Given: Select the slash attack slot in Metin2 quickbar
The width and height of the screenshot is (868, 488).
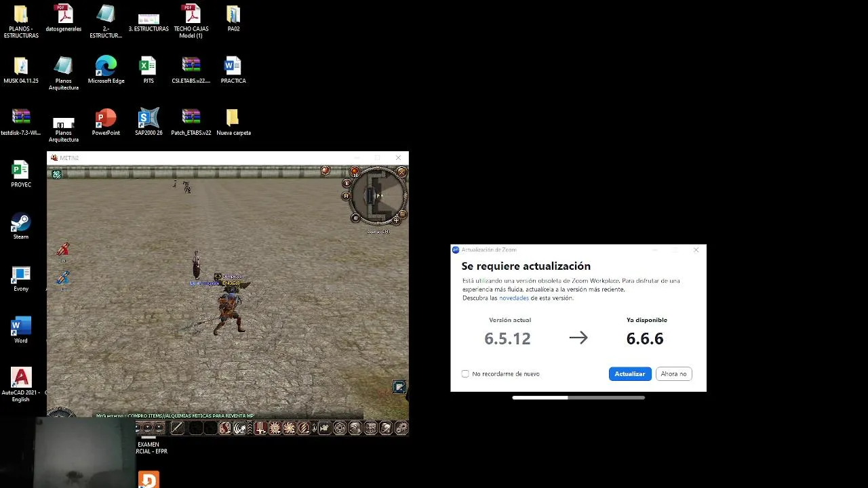Looking at the screenshot, I should coord(177,428).
